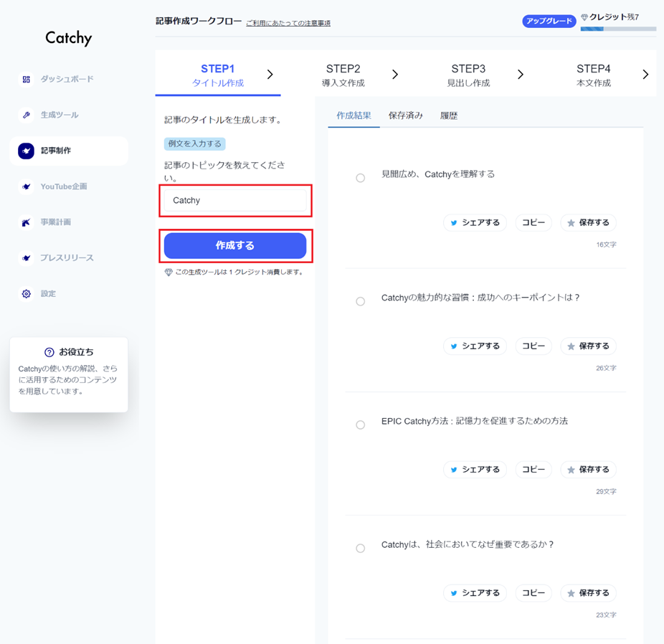Image resolution: width=664 pixels, height=644 pixels.
Task: Copy the EPIC Catchy方法 title
Action: tap(533, 470)
